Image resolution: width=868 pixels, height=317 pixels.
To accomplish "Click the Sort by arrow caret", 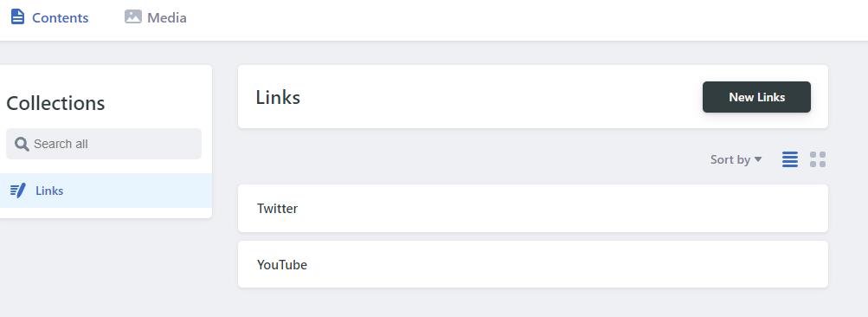I will (758, 159).
